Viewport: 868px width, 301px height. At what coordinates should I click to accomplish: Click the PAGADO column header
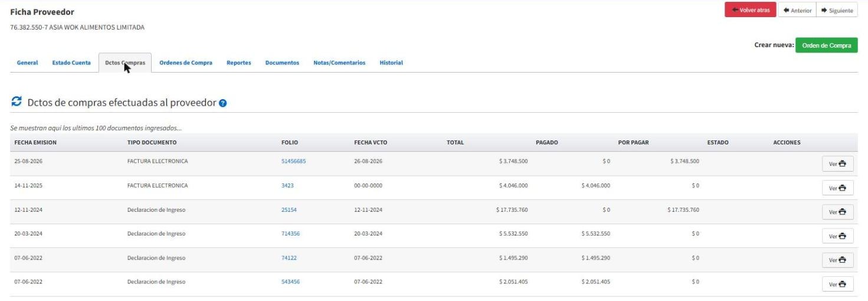547,142
